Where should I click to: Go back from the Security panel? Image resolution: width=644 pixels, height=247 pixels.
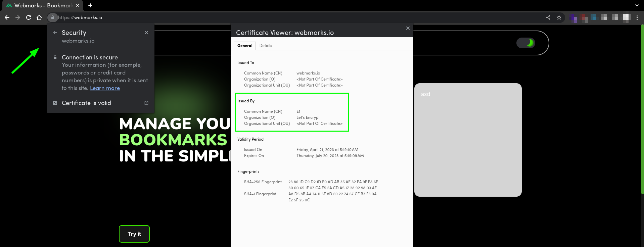(x=55, y=33)
